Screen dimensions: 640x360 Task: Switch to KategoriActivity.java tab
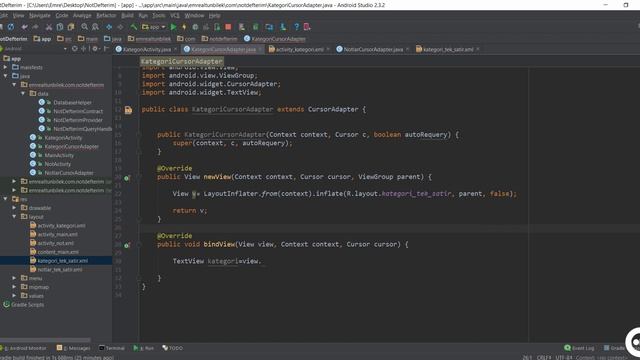[147, 49]
